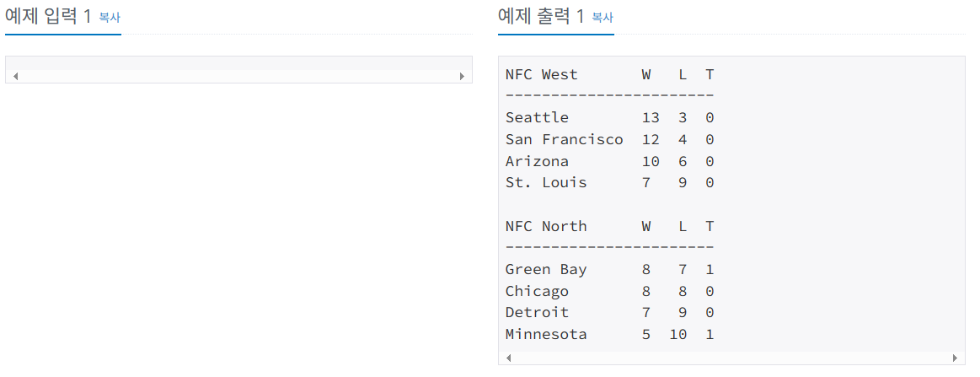Click right scroll arrow of example input box
Screen dimensions: 980x377
pyautogui.click(x=462, y=76)
